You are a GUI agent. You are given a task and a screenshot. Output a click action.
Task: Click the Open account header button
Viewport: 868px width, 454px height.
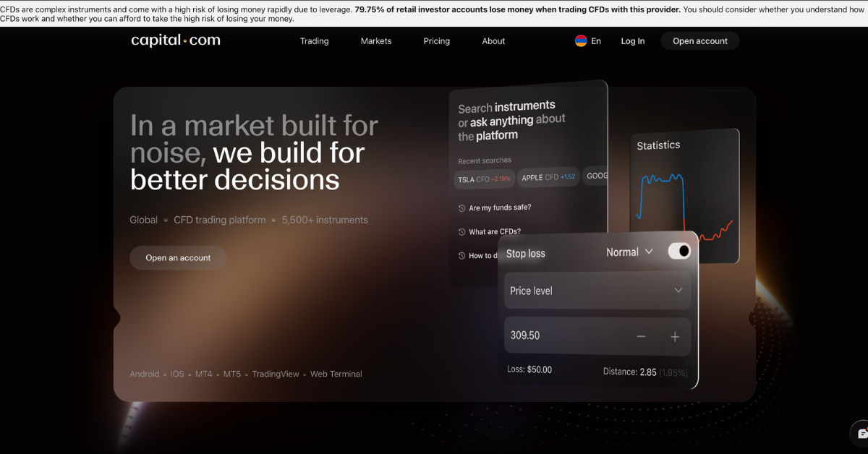(x=700, y=41)
